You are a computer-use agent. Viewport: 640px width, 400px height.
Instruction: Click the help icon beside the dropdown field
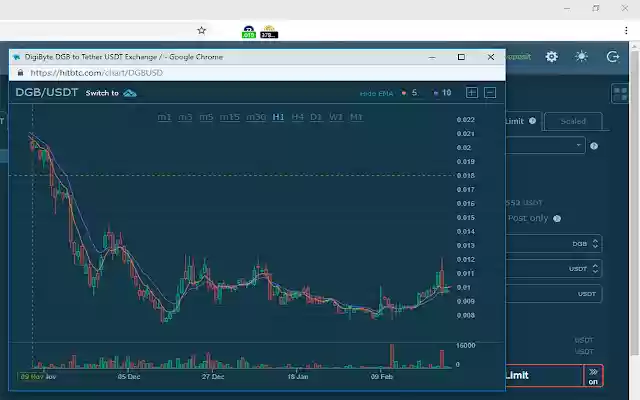click(594, 146)
